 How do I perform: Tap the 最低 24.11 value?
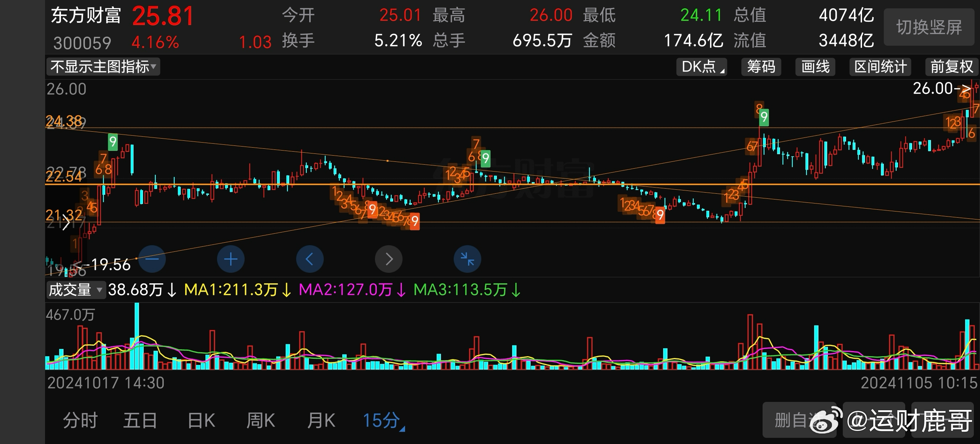pyautogui.click(x=701, y=16)
